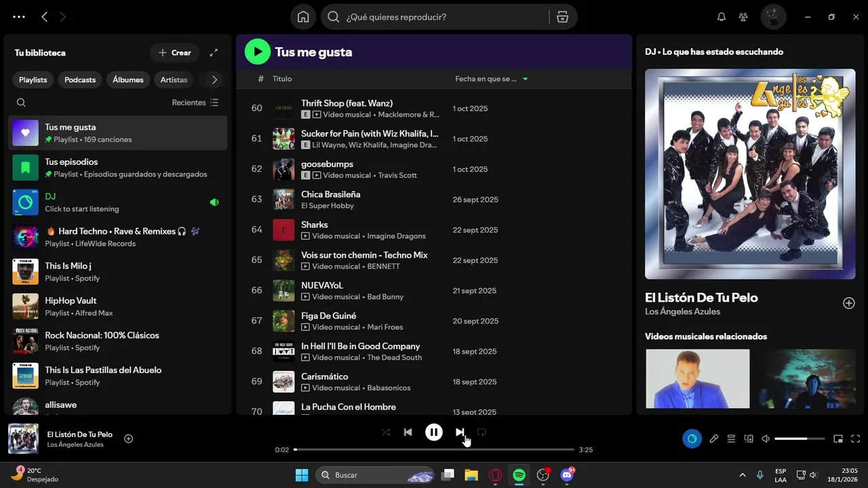Open the Windows Start menu
The image size is (868, 488).
click(302, 475)
